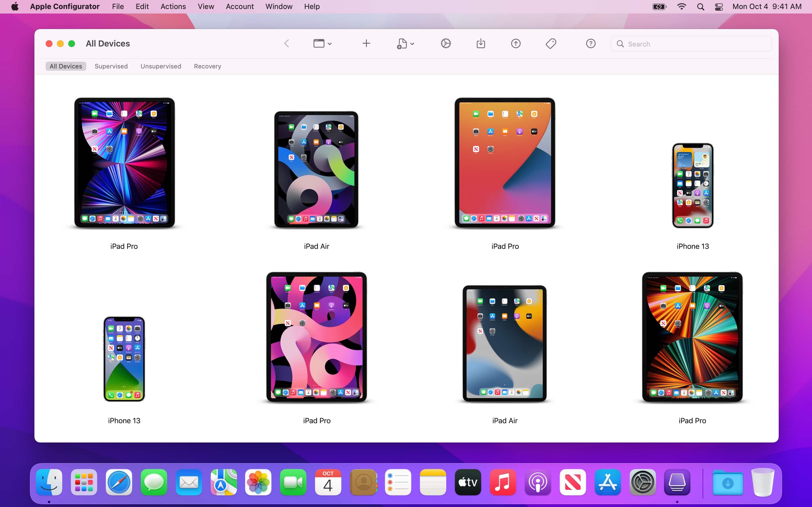812x507 pixels.
Task: Open the Actions menu
Action: [x=173, y=6]
